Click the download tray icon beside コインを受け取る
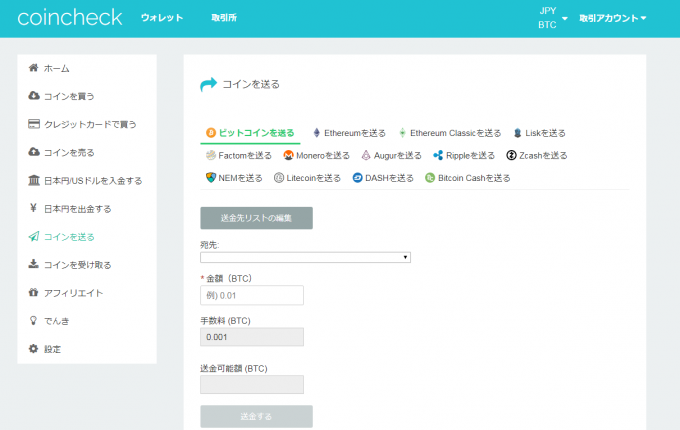Screen dimensions: 680x430 33,264
